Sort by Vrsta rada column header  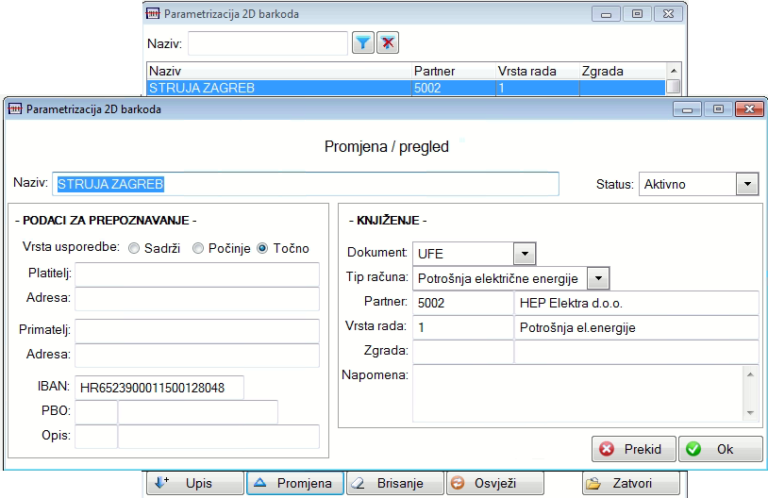[x=537, y=71]
